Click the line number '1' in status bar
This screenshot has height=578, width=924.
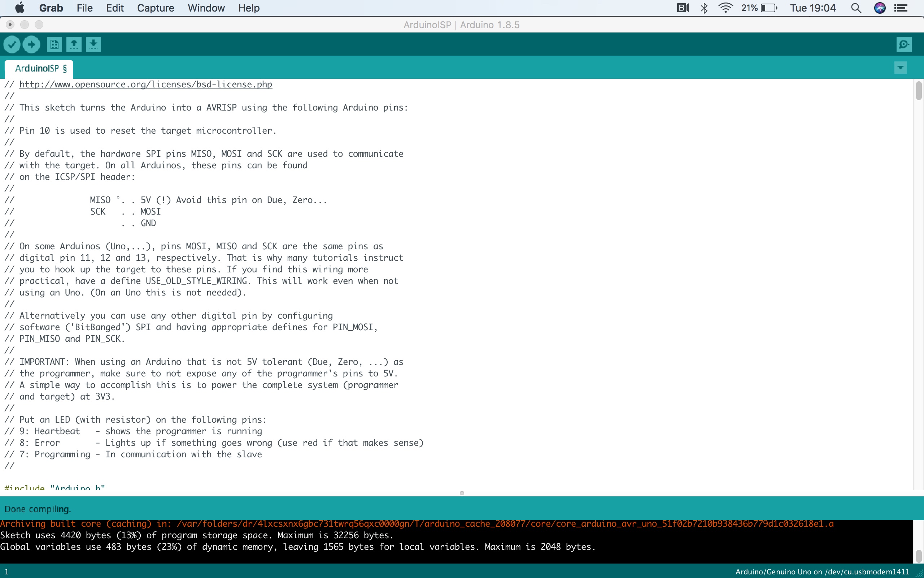(x=6, y=572)
